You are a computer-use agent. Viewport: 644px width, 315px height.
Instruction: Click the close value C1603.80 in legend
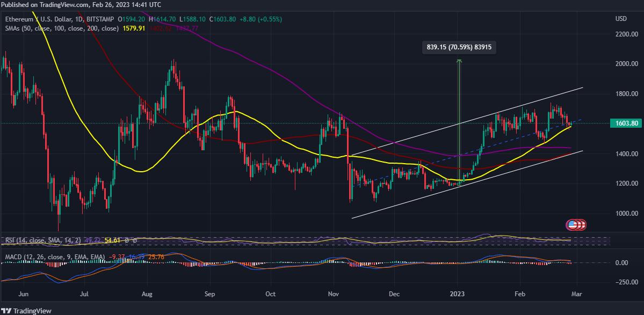222,19
